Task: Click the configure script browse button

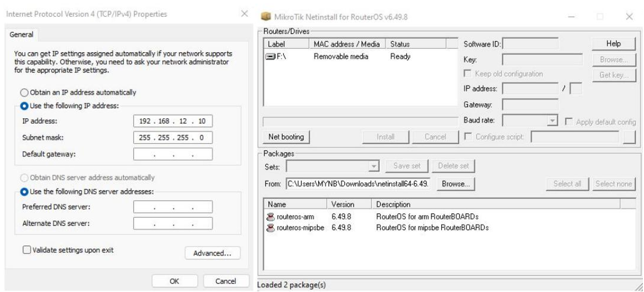Action: click(x=629, y=137)
